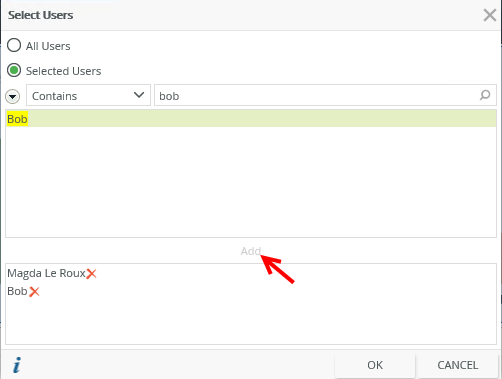Screen dimensions: 502x379
Task: Close the Select Users dialog
Action: (489, 15)
